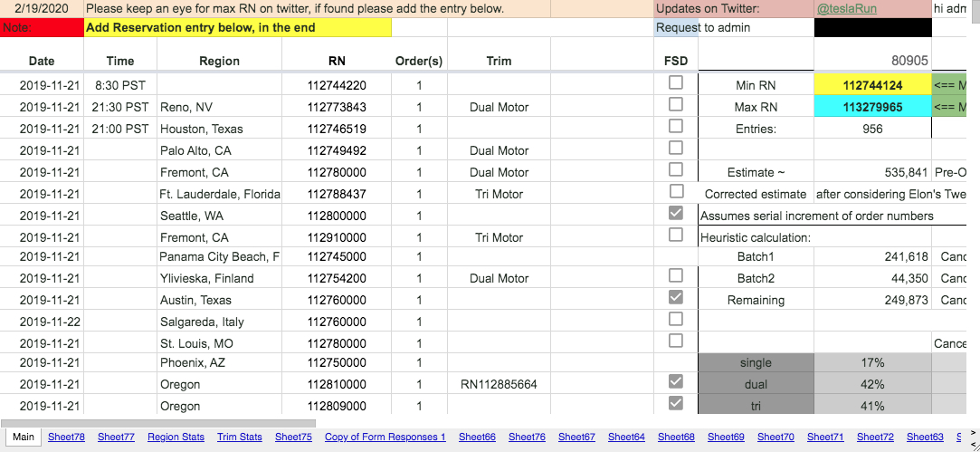
Task: Check the FSD box for Reno, NV row
Action: [675, 104]
